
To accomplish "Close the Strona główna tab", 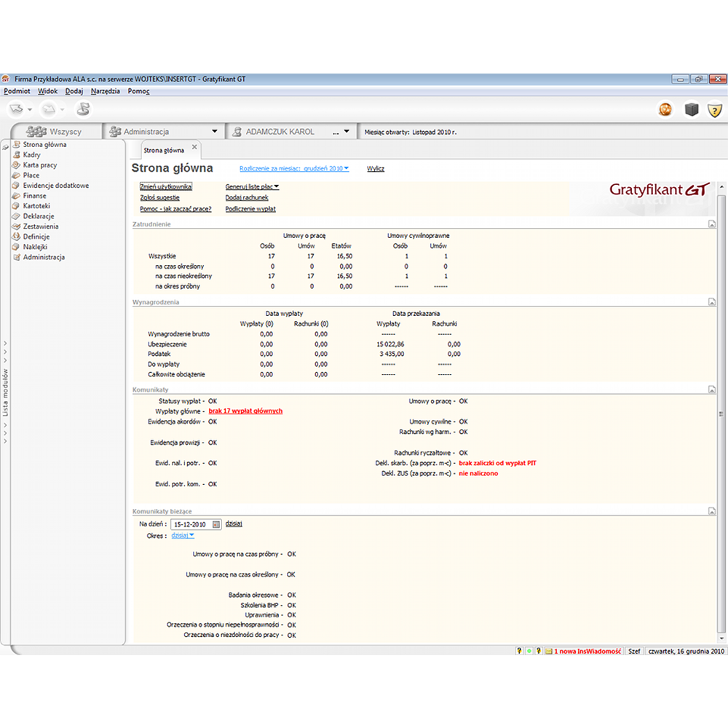I will click(194, 150).
